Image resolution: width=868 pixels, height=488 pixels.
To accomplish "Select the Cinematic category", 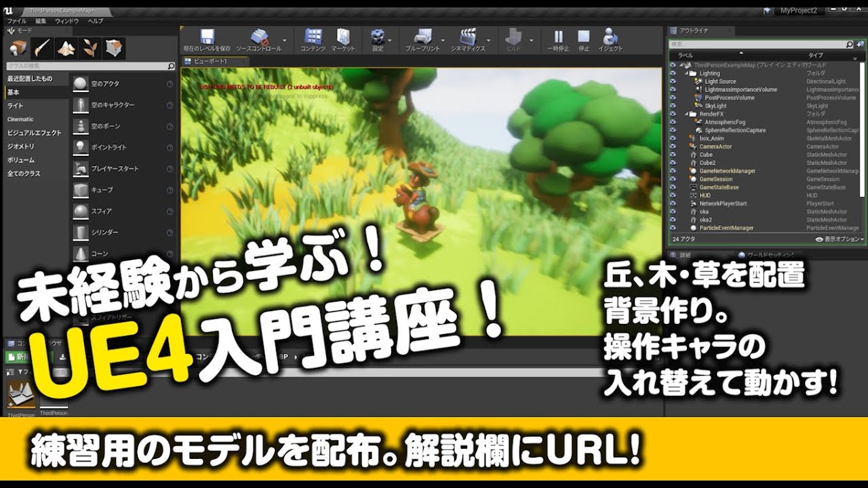I will [36, 119].
